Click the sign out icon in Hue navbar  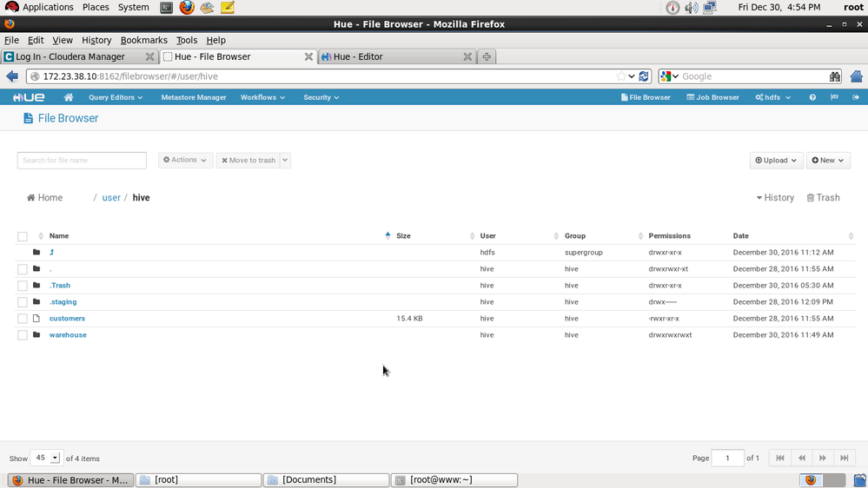click(856, 97)
